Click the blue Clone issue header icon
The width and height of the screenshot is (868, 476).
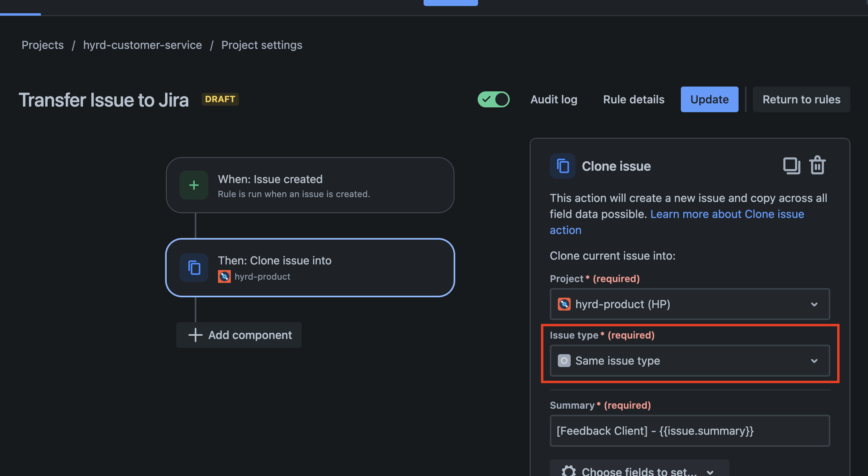(x=563, y=166)
